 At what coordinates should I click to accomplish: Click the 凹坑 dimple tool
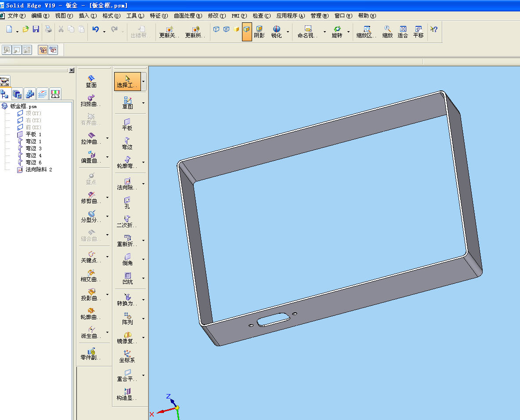click(127, 279)
